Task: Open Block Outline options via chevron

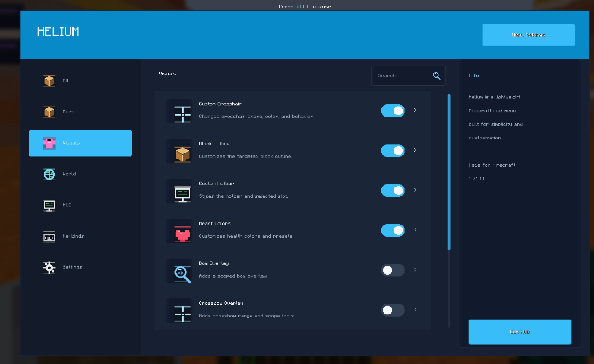Action: click(415, 150)
